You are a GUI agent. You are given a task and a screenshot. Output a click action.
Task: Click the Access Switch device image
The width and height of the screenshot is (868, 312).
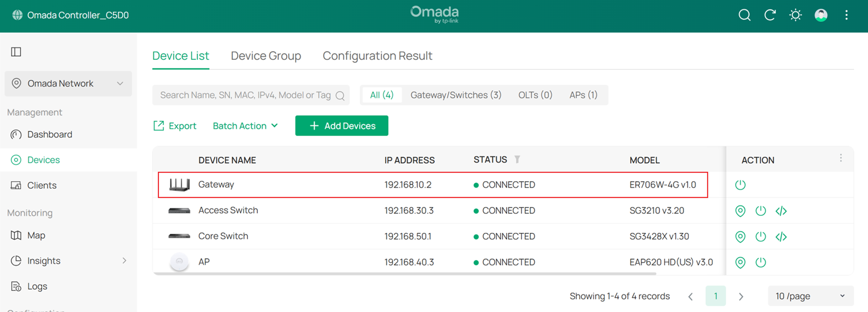(179, 211)
